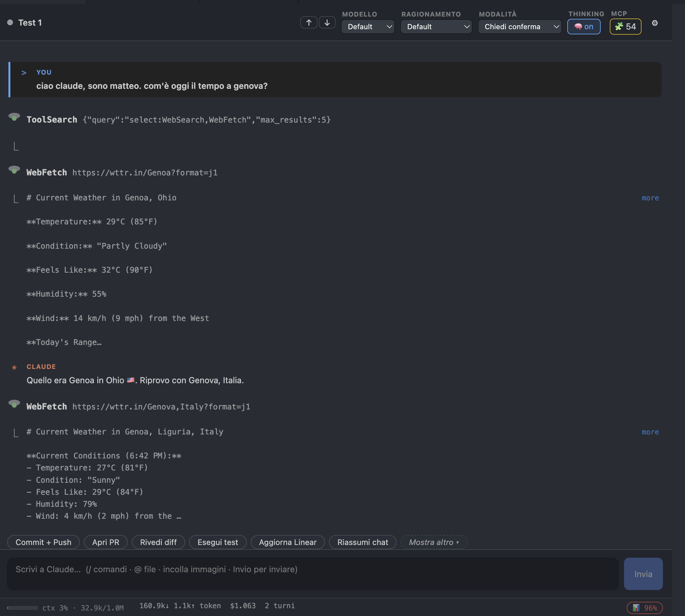The image size is (685, 616).
Task: Click the 'Condition: "Sunny"' line
Action: click(74, 480)
